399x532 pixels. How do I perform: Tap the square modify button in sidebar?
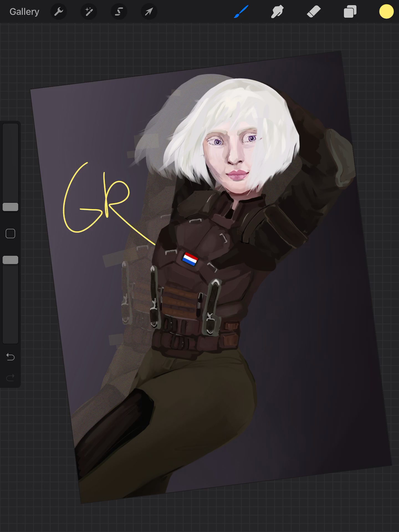[x=11, y=234]
